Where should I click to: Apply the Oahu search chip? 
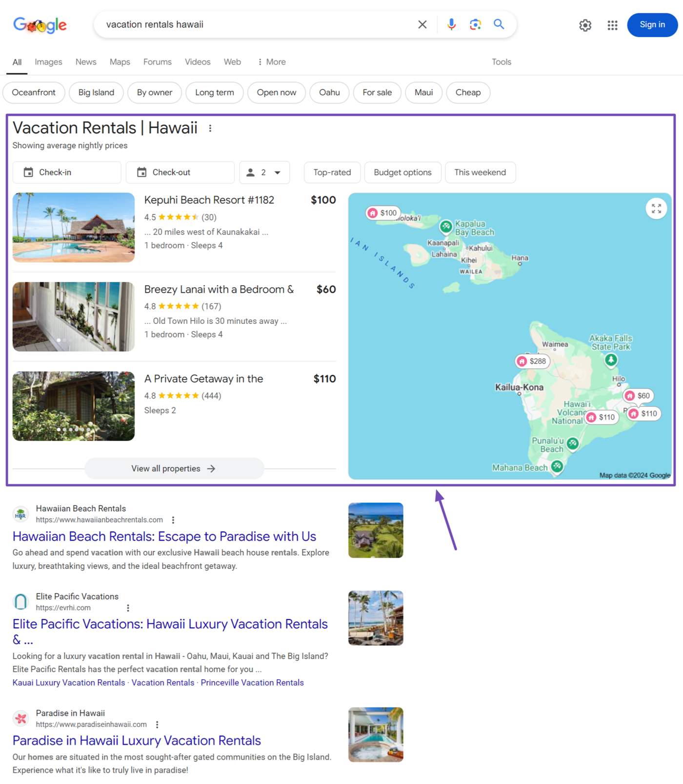coord(329,93)
